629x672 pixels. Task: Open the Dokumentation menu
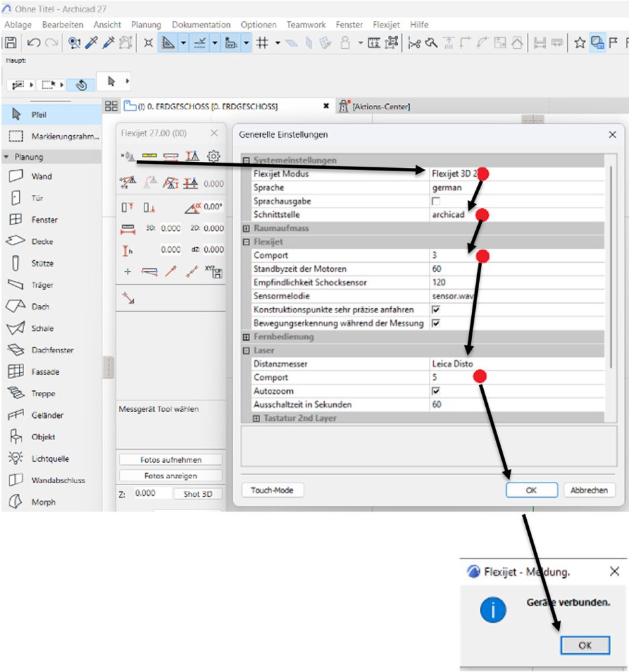point(201,25)
